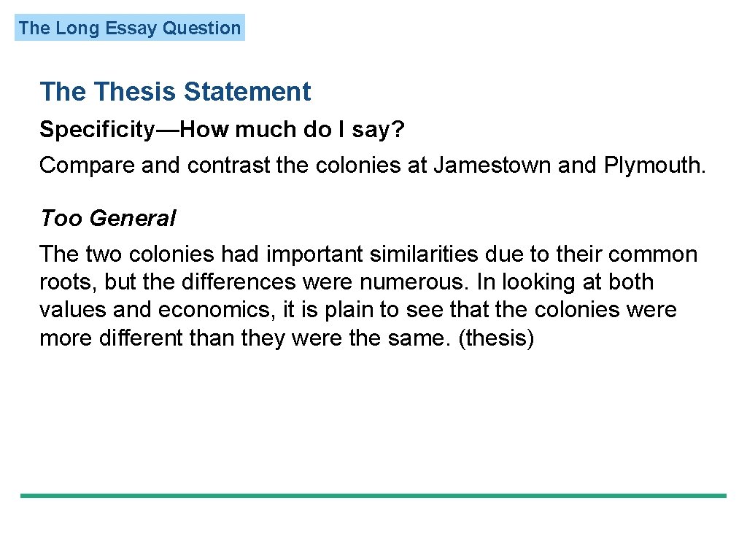Select the 'The Thesis Statement' heading

pyautogui.click(x=175, y=91)
